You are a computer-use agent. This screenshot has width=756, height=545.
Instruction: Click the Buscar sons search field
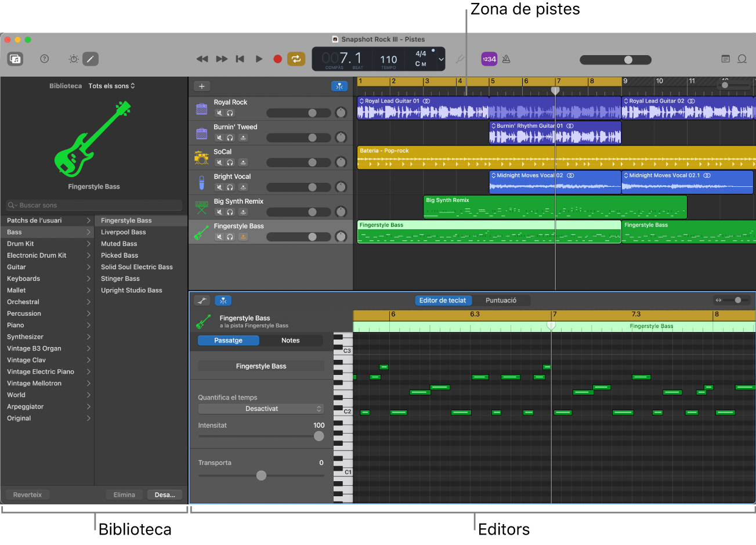pos(93,205)
